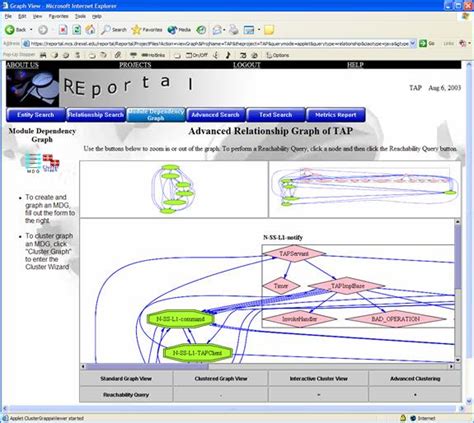
Task: Click the Refresh page icon
Action: 77,30
